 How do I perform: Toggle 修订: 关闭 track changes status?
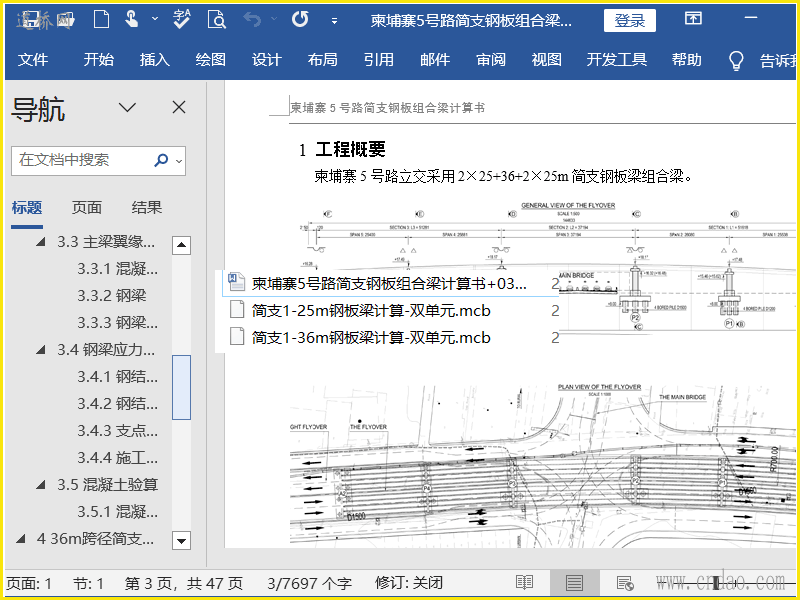(409, 583)
